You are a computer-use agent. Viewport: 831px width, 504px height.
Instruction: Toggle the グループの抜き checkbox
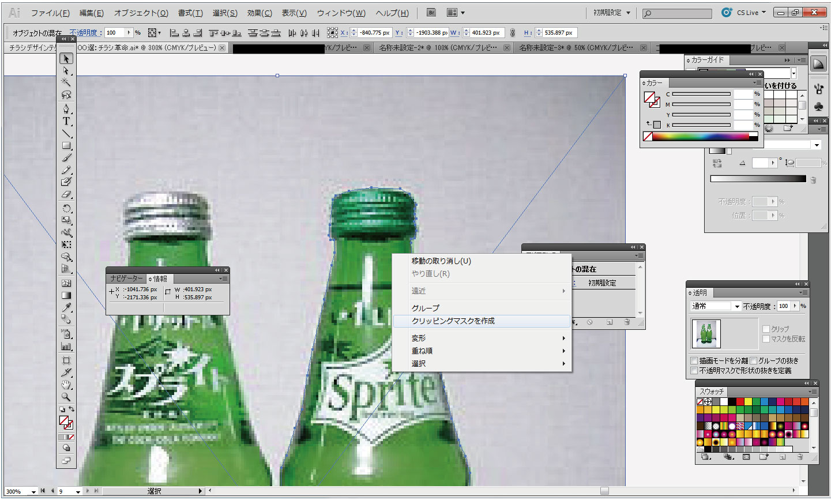753,360
